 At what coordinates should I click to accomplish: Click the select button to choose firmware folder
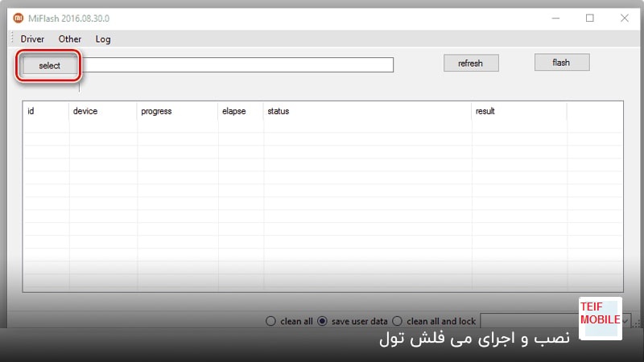click(x=49, y=65)
